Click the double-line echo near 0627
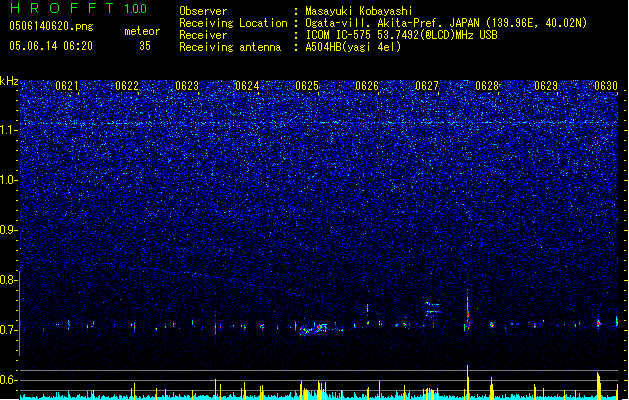Screen dimensions: 629x400 (432, 308)
